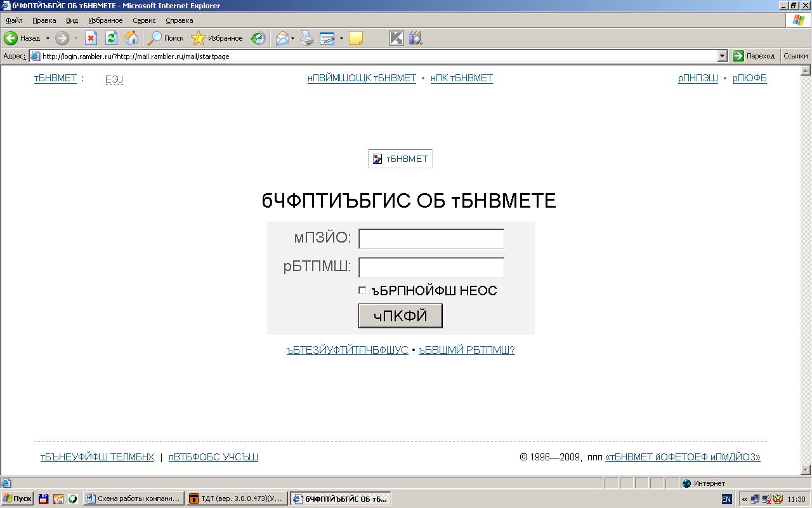Click the «тБНВМЕТ йОФЕТОЕФ иПМДЙОЗ» footer link
The width and height of the screenshot is (812, 508).
[x=683, y=457]
